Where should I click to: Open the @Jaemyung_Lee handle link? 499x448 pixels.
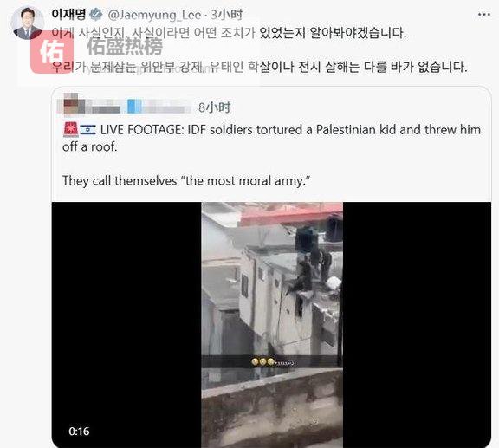tap(155, 15)
